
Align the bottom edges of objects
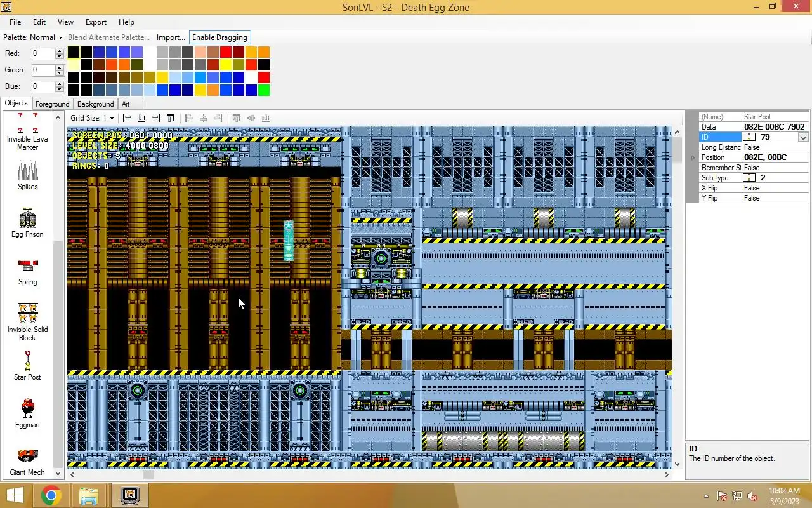141,118
